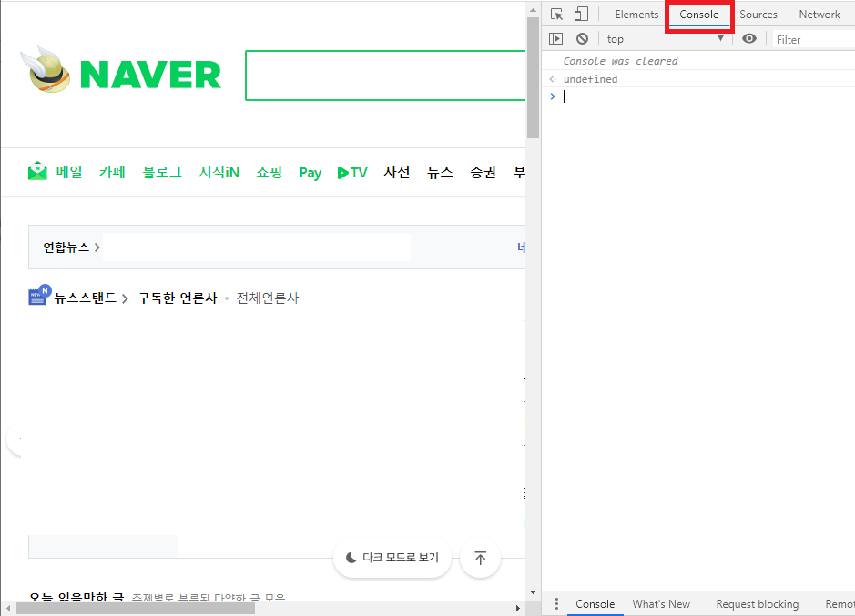Open 뉴스 news link
Image resolution: width=855 pixels, height=616 pixels.
(440, 172)
